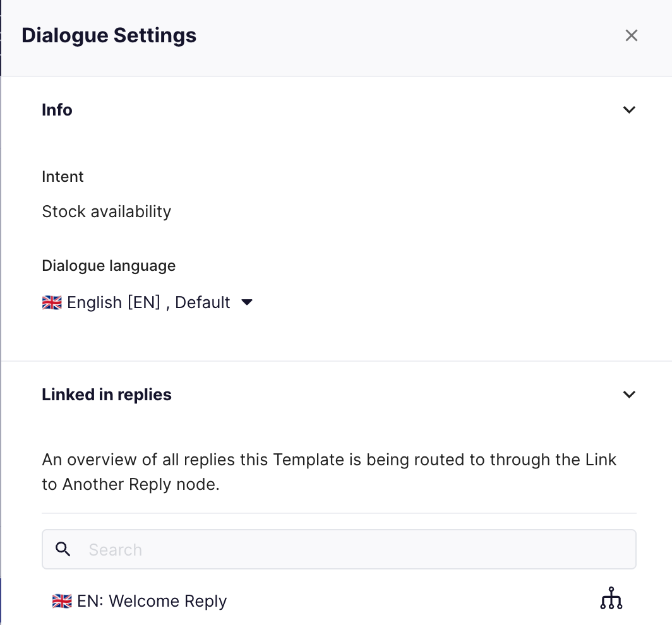Screen dimensions: 672x625
Task: Click the magnifier icon in the search box
Action: click(x=63, y=549)
